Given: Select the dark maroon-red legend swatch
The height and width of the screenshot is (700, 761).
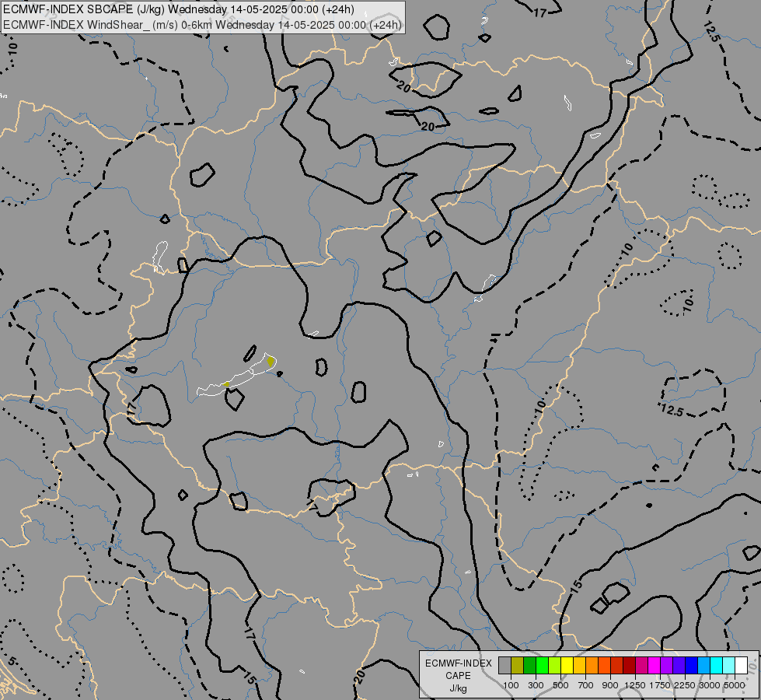Looking at the screenshot, I should [x=629, y=666].
